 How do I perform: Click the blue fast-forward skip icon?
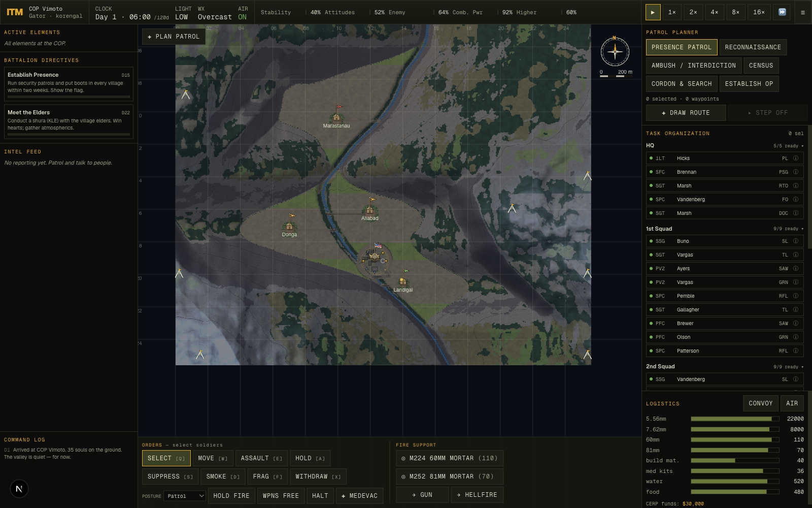[782, 12]
